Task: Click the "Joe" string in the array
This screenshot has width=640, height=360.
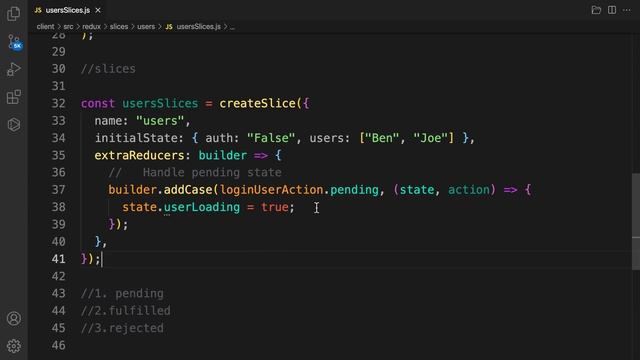Action: [x=430, y=138]
